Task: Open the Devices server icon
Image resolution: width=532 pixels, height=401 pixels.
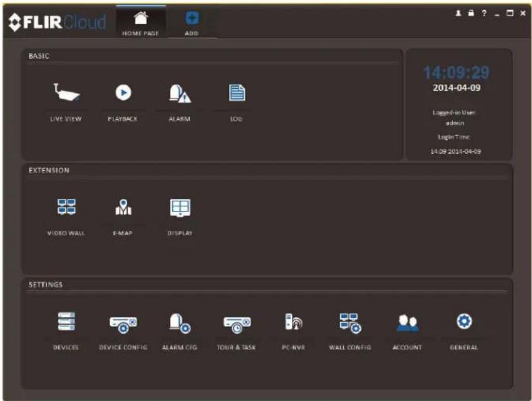Action: [66, 321]
